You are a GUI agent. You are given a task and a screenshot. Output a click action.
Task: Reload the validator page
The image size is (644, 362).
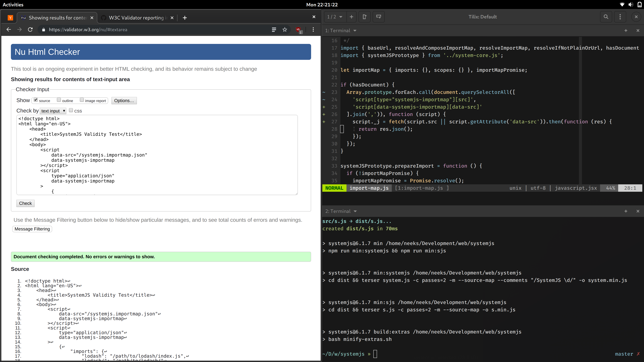tap(30, 29)
